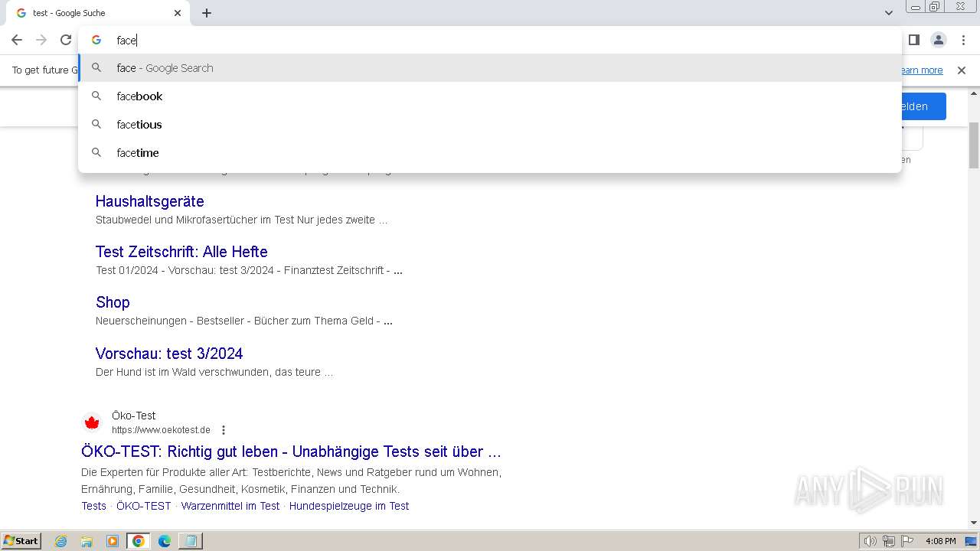Open the tab search dropdown chevron
Viewport: 980px width, 551px height.
point(889,13)
